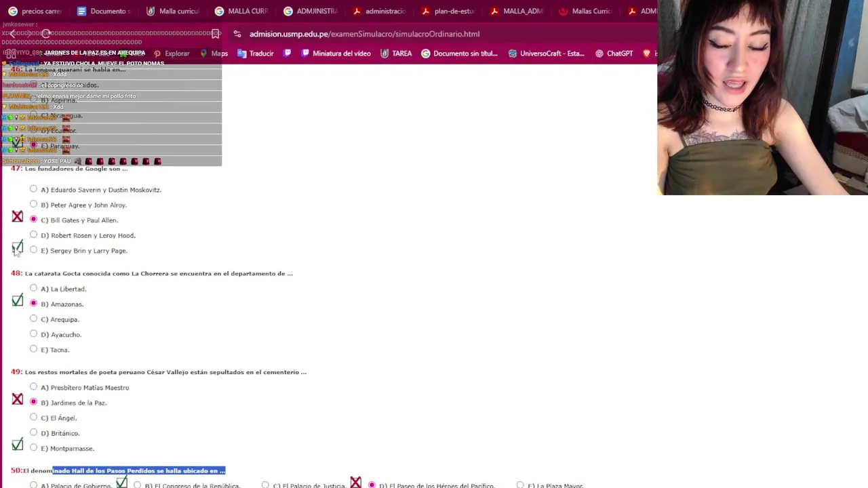Select option C El Ángel
Image resolution: width=868 pixels, height=488 pixels.
(x=33, y=418)
